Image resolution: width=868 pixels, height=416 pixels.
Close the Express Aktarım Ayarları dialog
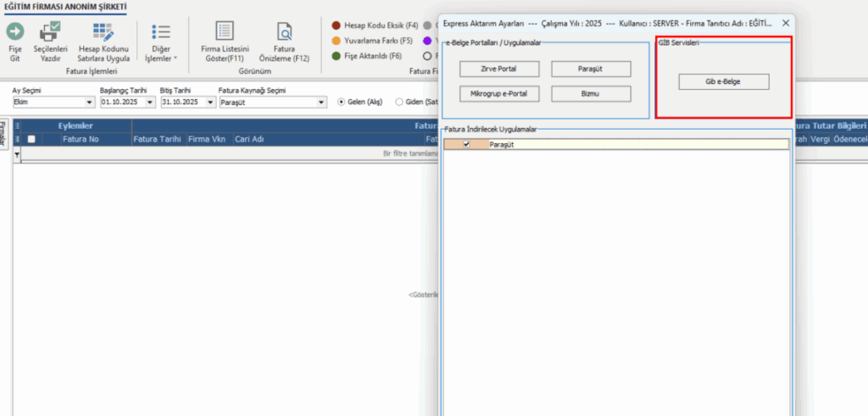pos(786,23)
